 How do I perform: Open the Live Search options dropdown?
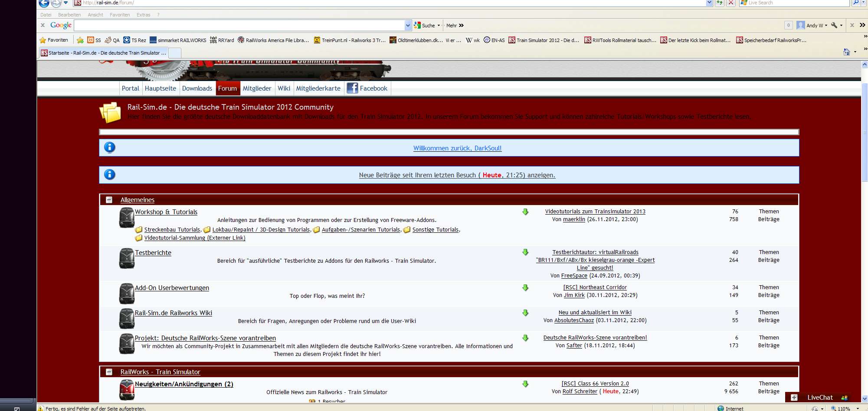[x=864, y=3]
